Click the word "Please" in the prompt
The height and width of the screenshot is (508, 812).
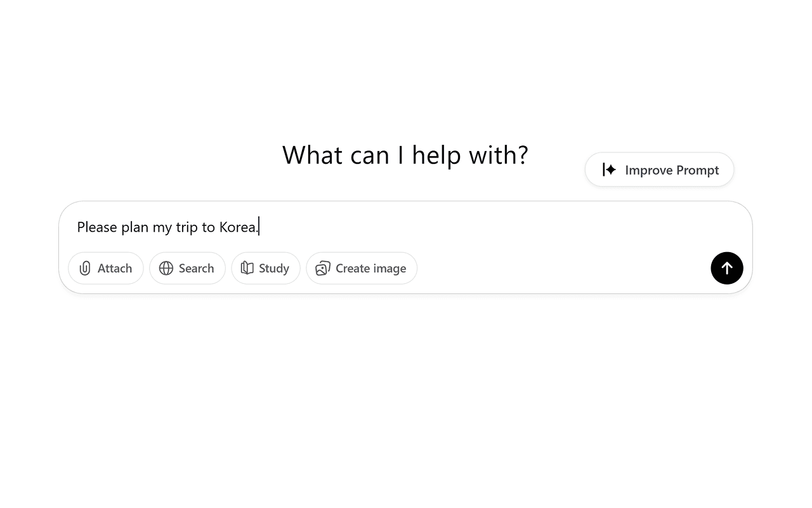coord(97,227)
